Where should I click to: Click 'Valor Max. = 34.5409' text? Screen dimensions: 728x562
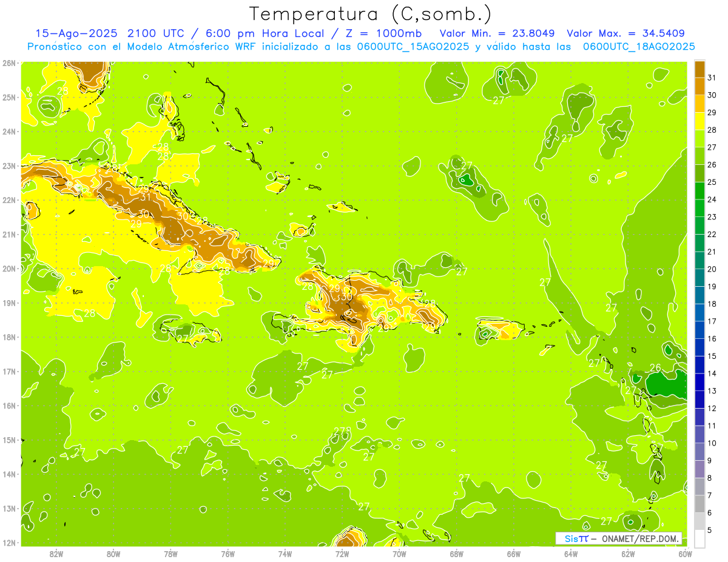pyautogui.click(x=626, y=33)
